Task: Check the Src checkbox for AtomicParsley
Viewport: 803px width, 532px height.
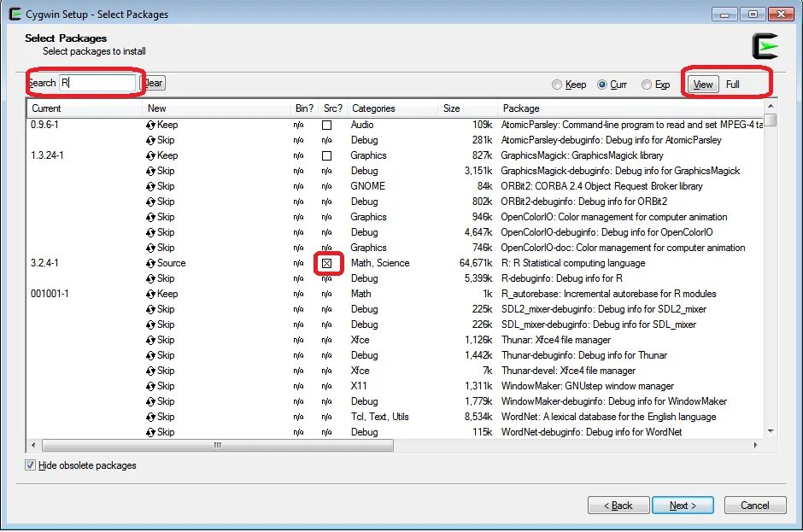Action: [326, 125]
